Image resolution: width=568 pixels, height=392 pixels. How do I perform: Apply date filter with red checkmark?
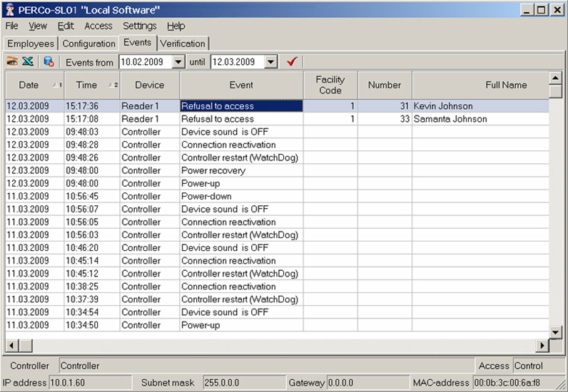[291, 62]
